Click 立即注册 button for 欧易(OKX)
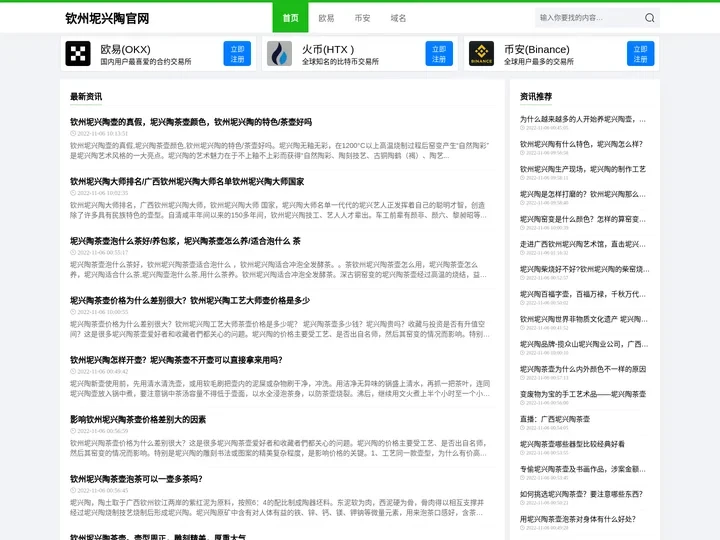The image size is (720, 540). pyautogui.click(x=237, y=54)
